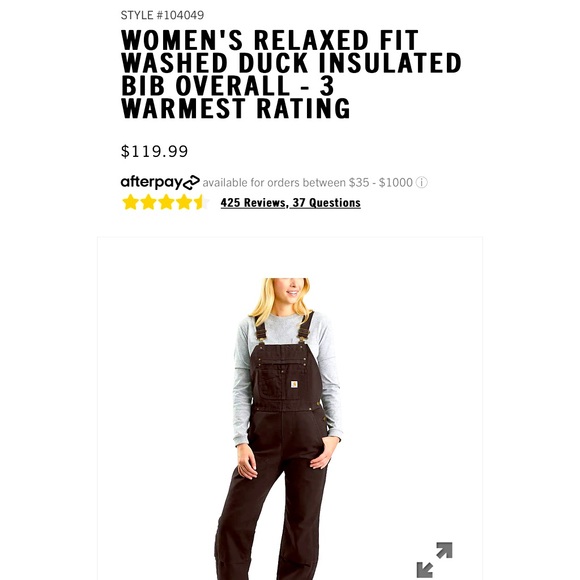This screenshot has width=580, height=580.
Task: Click the fourth yellow rating star
Action: pos(184,202)
